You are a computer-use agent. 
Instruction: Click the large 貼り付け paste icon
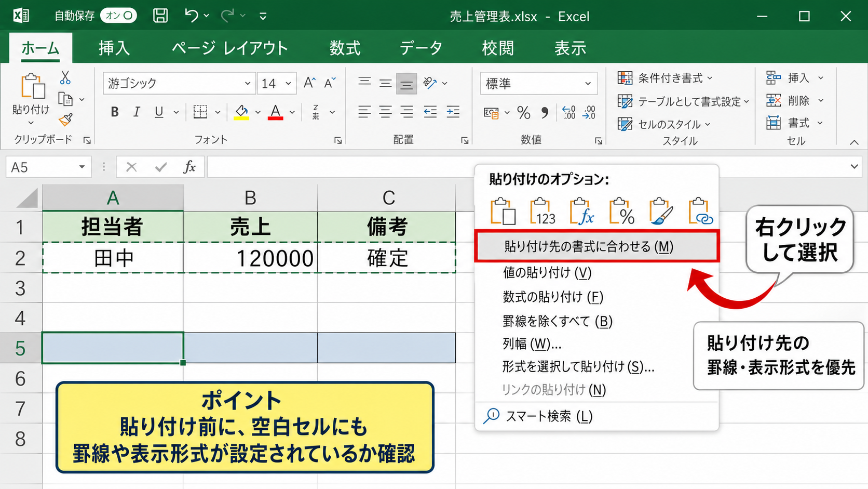click(32, 86)
